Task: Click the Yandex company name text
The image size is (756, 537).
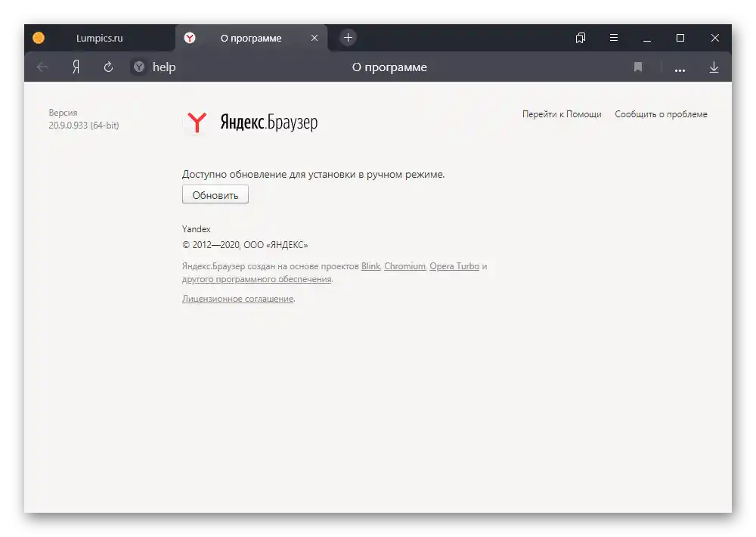Action: (197, 228)
